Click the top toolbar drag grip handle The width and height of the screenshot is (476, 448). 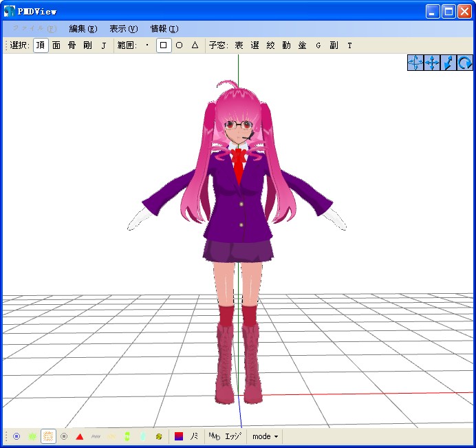pyautogui.click(x=6, y=45)
